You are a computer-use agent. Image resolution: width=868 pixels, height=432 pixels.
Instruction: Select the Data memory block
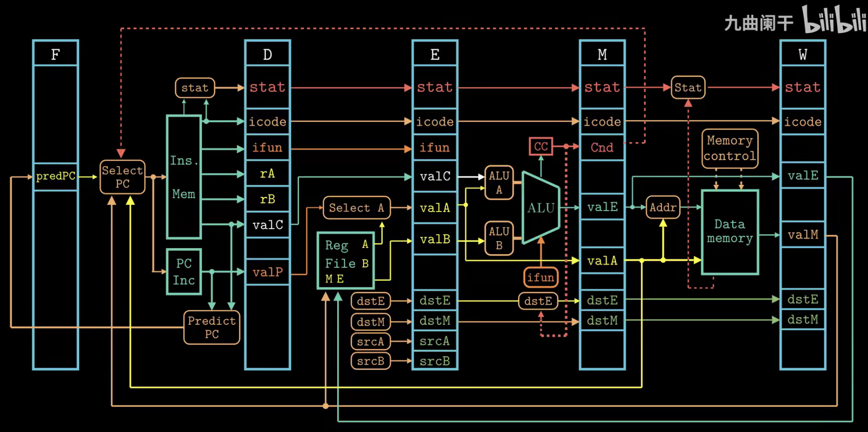click(x=730, y=232)
